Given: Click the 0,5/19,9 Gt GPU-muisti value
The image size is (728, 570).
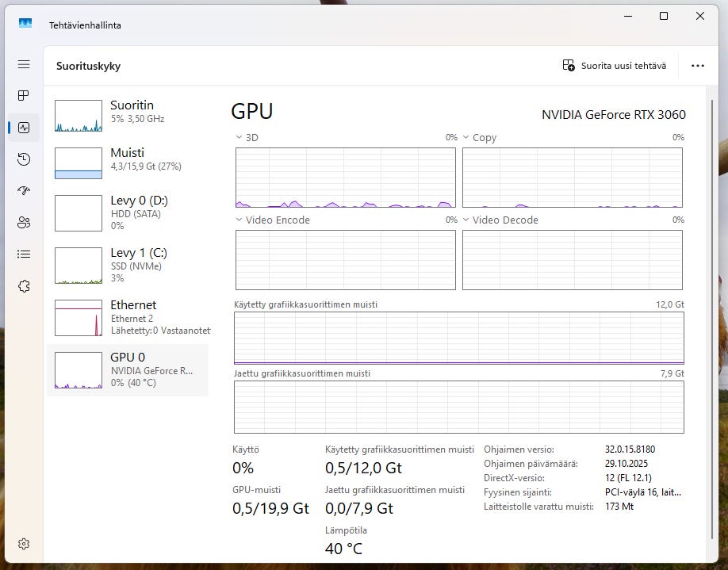Looking at the screenshot, I should click(270, 508).
